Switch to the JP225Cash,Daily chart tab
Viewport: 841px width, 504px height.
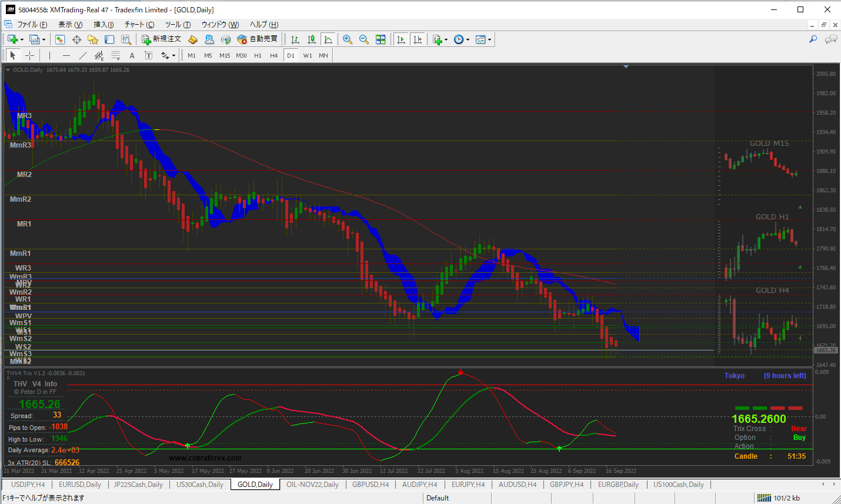[138, 485]
